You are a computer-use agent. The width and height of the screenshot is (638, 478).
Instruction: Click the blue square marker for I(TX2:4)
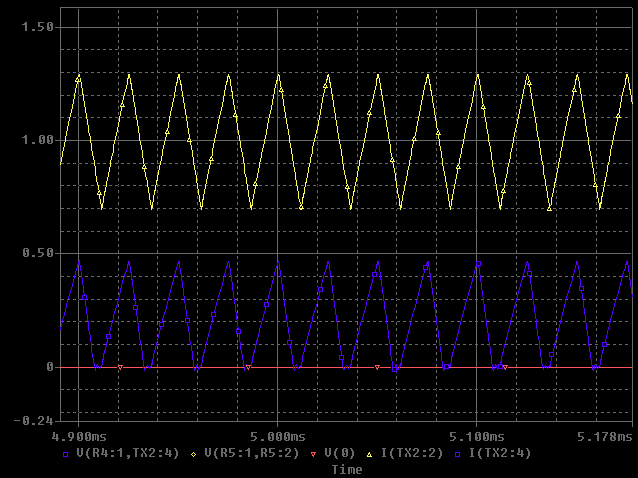click(458, 454)
